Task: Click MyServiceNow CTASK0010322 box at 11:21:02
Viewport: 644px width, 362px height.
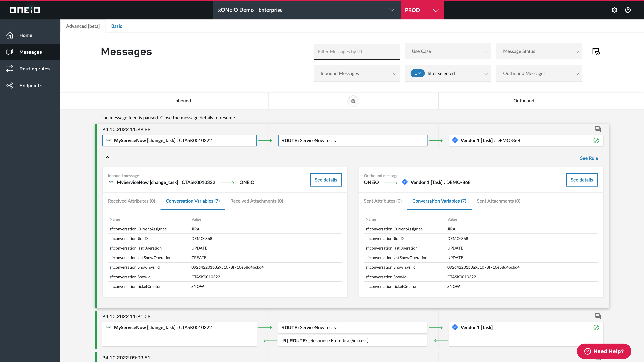Action: pyautogui.click(x=179, y=334)
